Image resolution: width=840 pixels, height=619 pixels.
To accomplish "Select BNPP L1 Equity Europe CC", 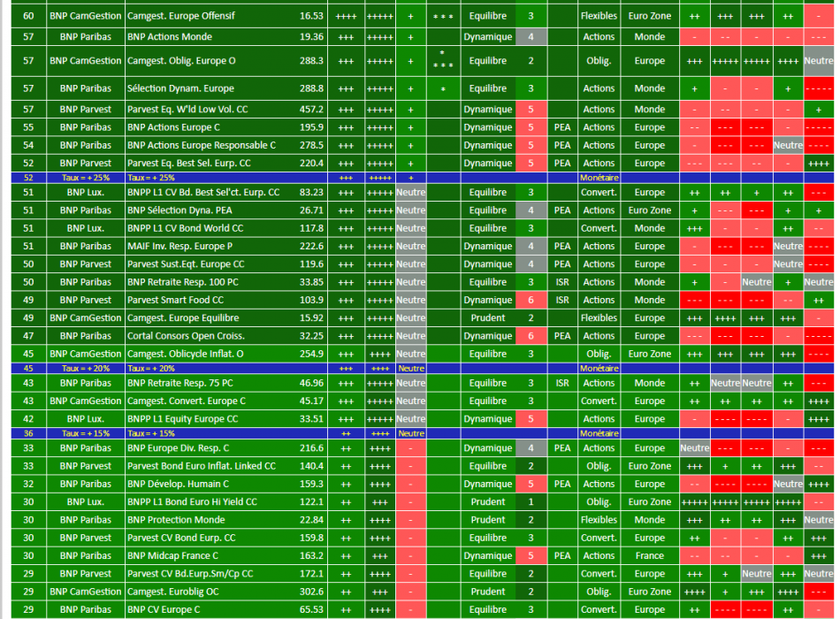I will click(x=183, y=419).
